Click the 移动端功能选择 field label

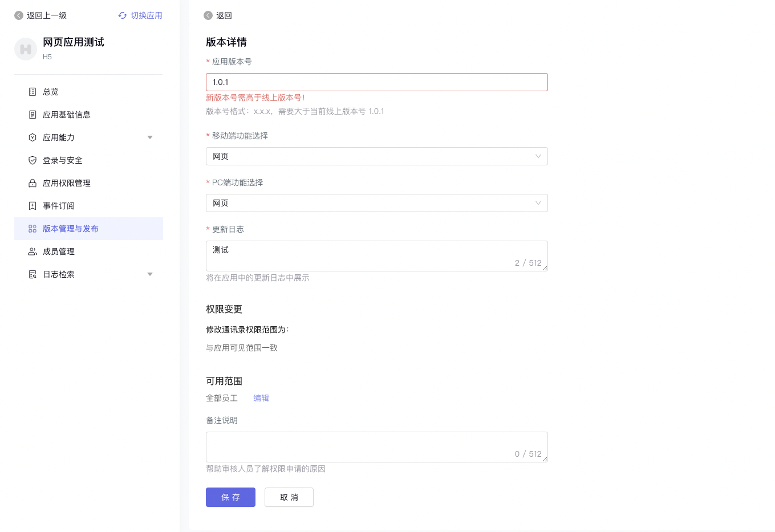[x=240, y=136]
